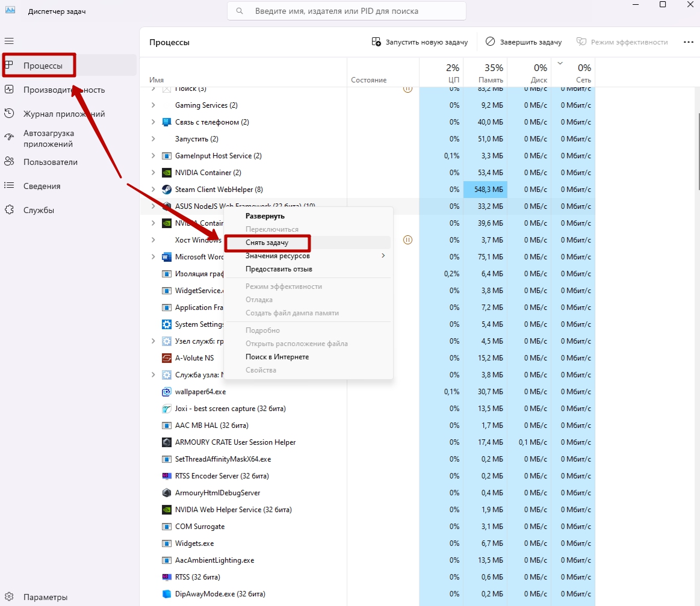
Task: Select the Widgets.exe row
Action: tap(368, 543)
